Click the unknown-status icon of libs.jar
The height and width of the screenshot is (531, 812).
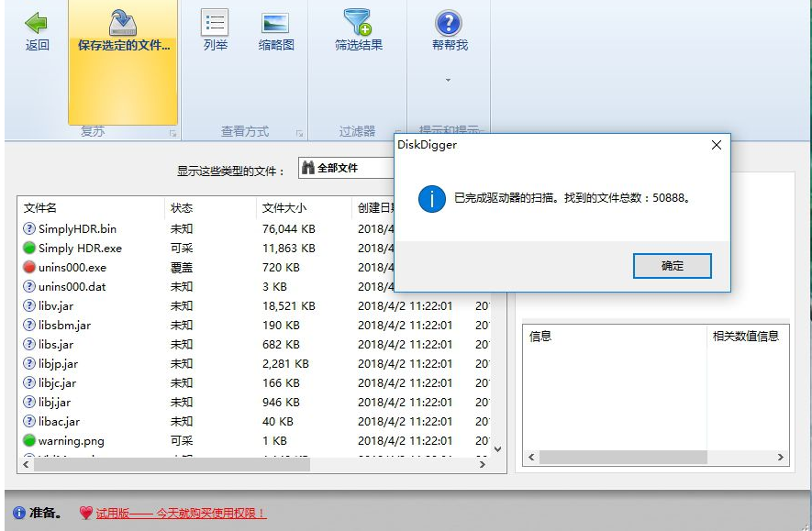pyautogui.click(x=29, y=344)
